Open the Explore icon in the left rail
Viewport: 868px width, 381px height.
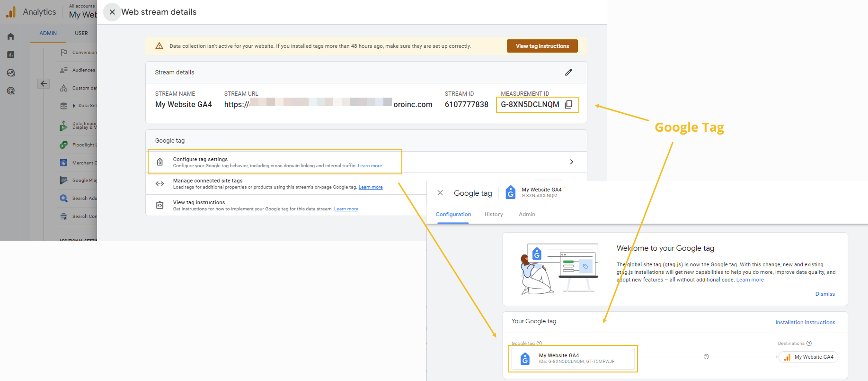pos(10,73)
